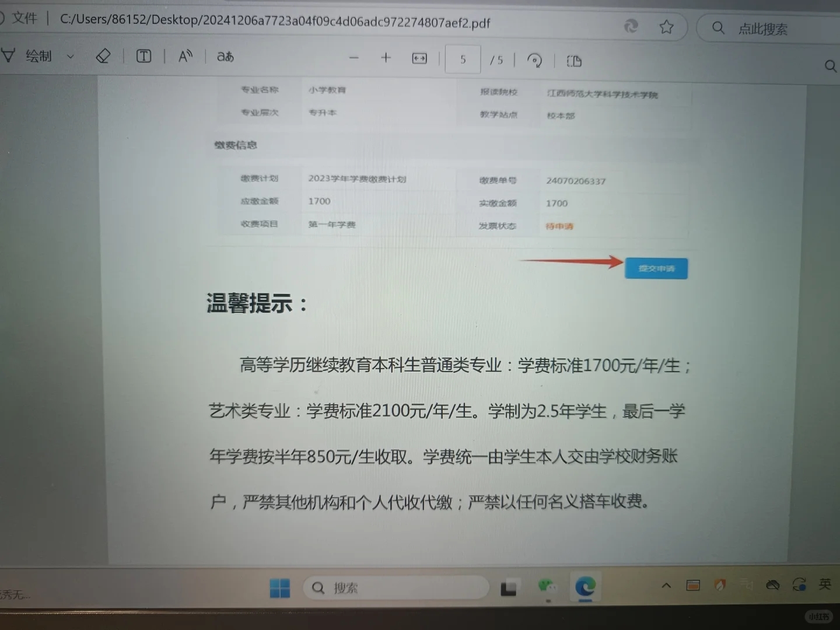Screen dimensions: 840x630
Task: Expand the hidden system tray icons
Action: [x=666, y=585]
